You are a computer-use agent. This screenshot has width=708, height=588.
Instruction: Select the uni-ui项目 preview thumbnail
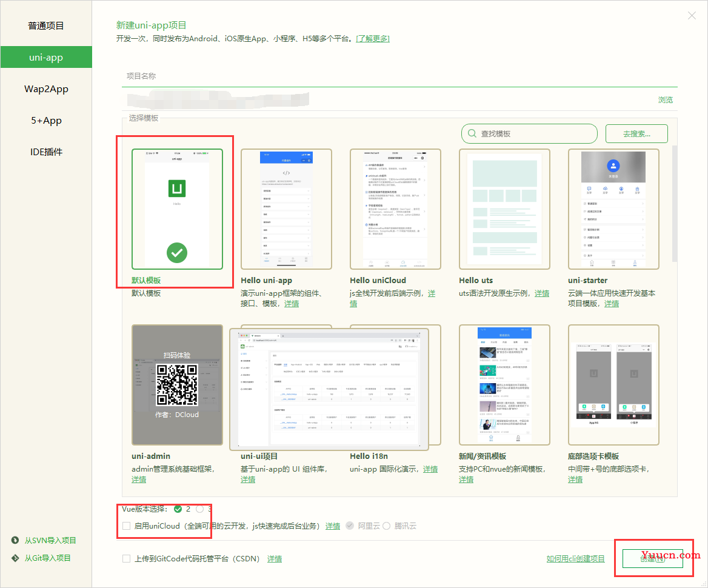(x=329, y=389)
